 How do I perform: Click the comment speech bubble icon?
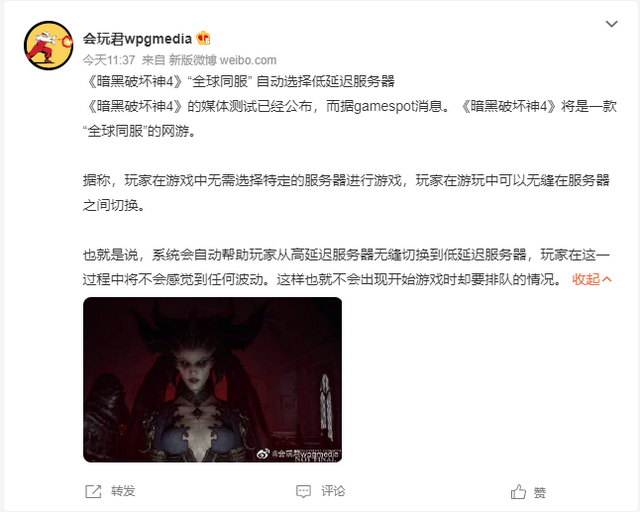(x=303, y=491)
